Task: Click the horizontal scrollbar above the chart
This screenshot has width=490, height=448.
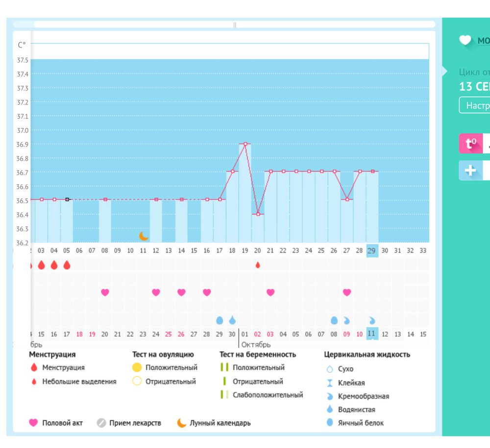Action: click(x=234, y=24)
